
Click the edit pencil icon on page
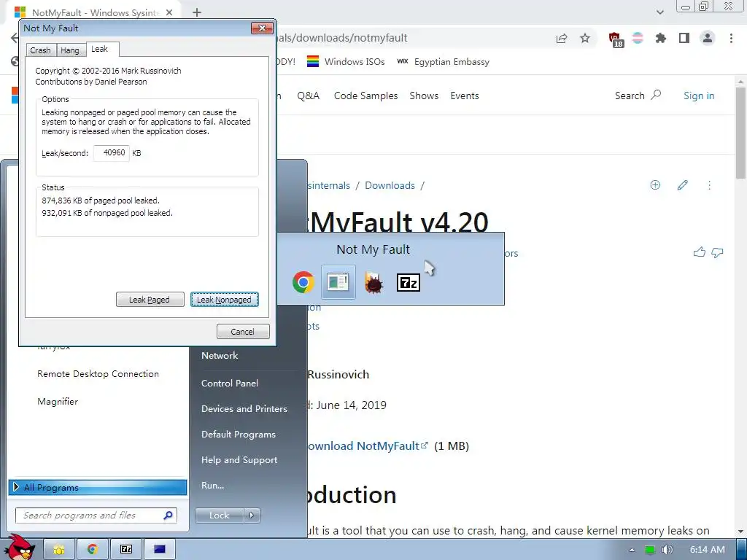(x=683, y=185)
